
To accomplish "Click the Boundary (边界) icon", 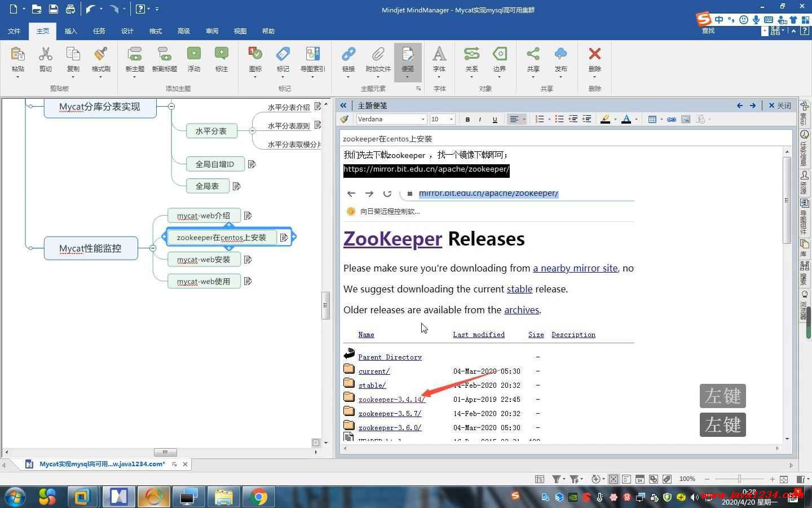I will pos(500,54).
